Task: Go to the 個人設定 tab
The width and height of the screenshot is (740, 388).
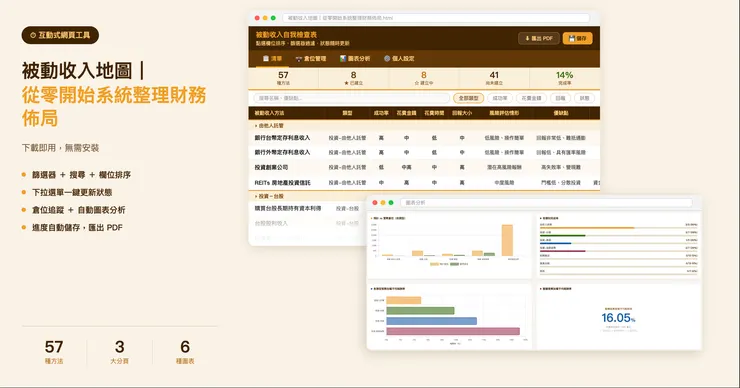Action: [x=399, y=59]
